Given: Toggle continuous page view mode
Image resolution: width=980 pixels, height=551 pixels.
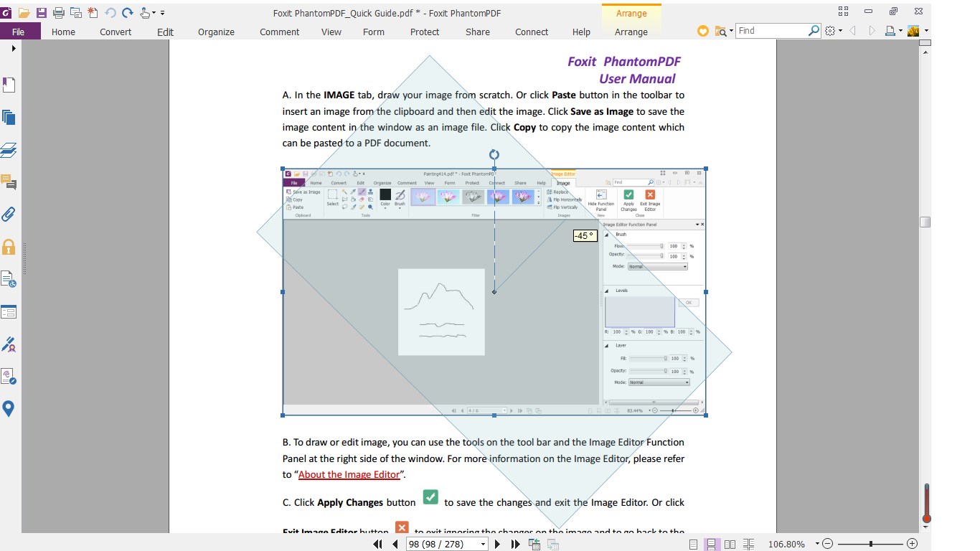Looking at the screenshot, I should tap(712, 545).
